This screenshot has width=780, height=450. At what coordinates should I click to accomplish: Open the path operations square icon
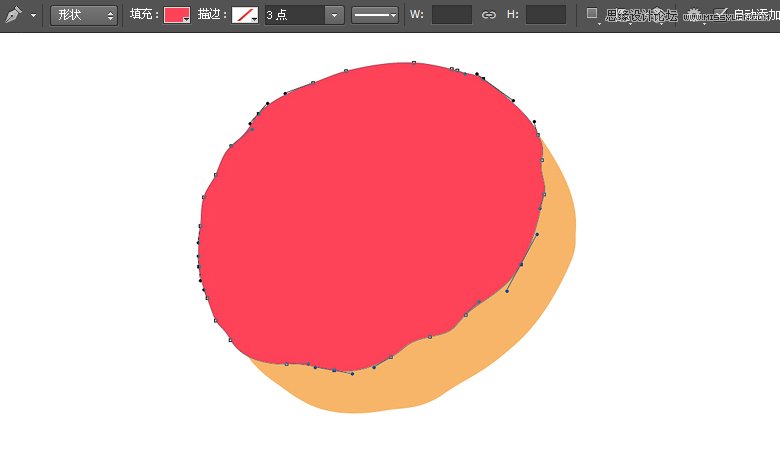click(x=592, y=14)
